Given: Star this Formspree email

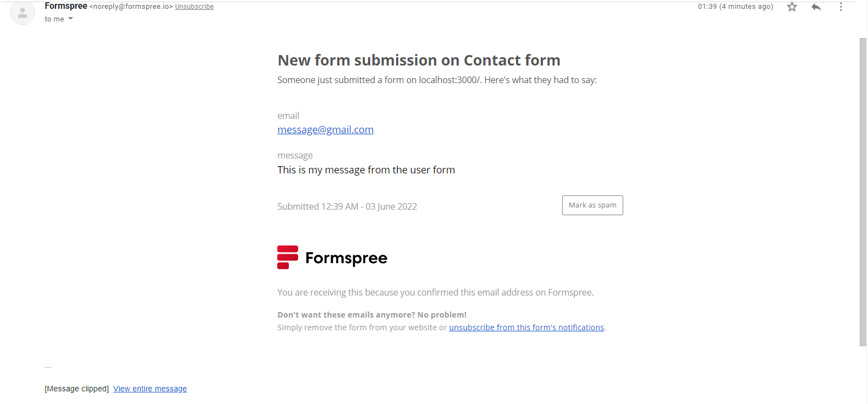Looking at the screenshot, I should coord(792,7).
